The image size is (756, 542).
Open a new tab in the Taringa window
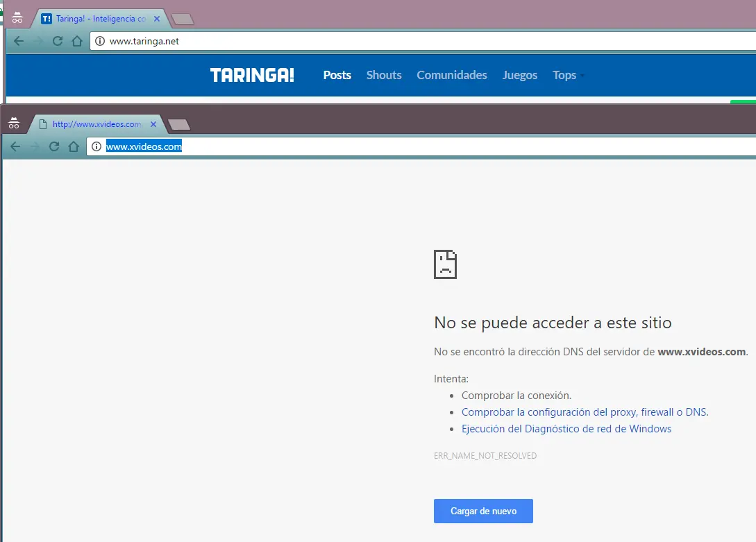point(183,19)
